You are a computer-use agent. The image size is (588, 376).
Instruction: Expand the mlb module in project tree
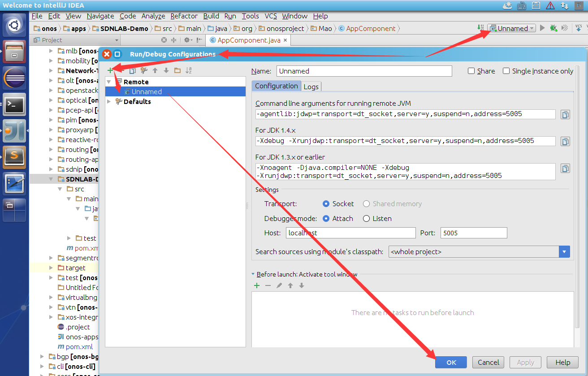point(51,51)
